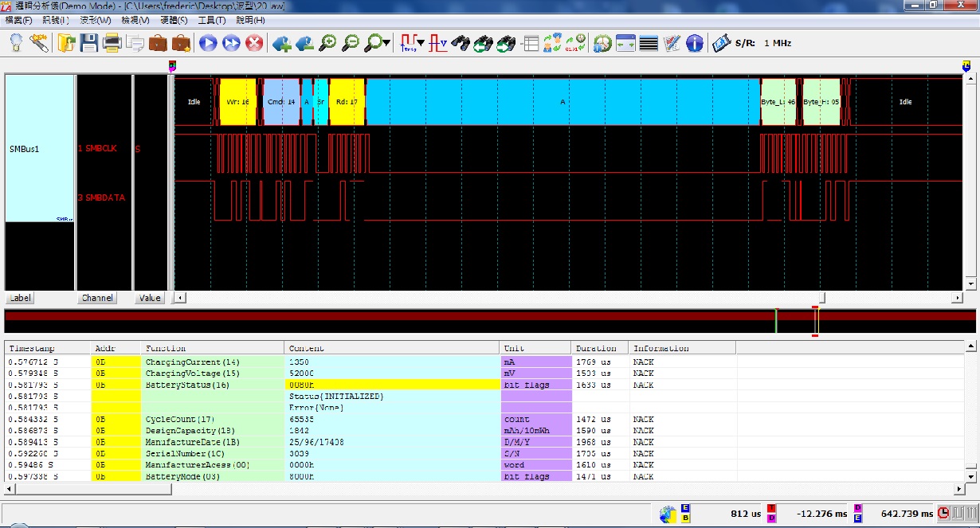Start repetitive capture with the double-arrow button

[231, 43]
